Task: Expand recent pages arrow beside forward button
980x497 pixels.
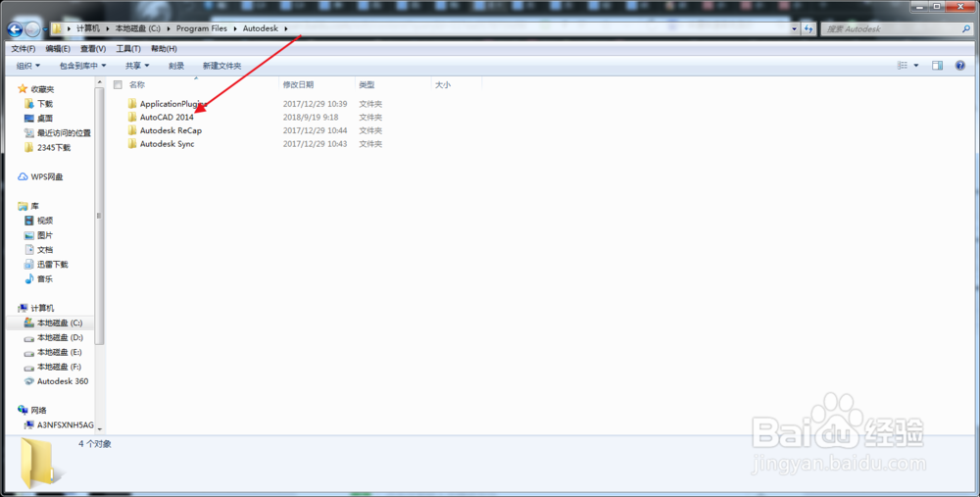Action: 45,29
